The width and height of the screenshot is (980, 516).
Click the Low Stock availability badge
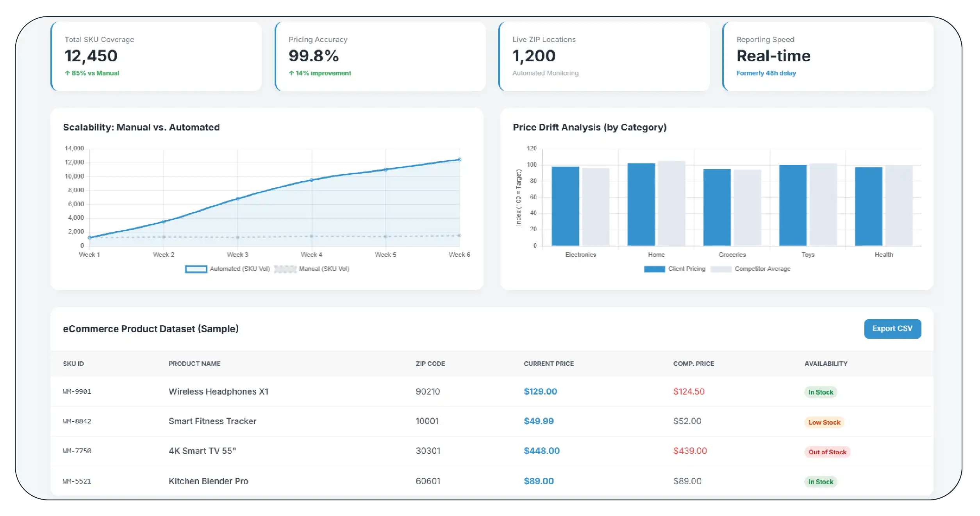[824, 422]
